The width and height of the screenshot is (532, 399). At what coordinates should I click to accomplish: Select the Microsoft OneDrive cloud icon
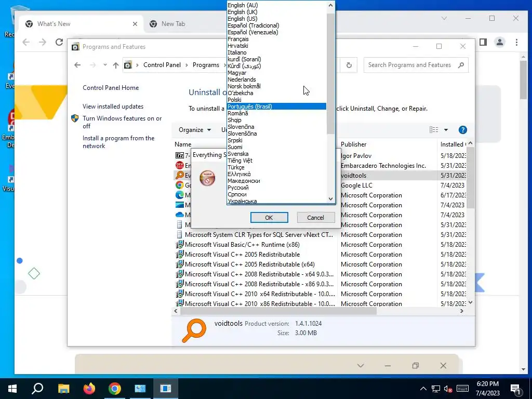179,215
